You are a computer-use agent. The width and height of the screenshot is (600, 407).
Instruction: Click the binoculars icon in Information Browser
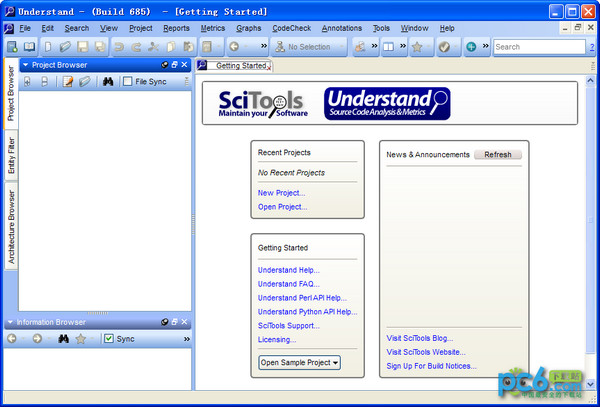coord(63,339)
